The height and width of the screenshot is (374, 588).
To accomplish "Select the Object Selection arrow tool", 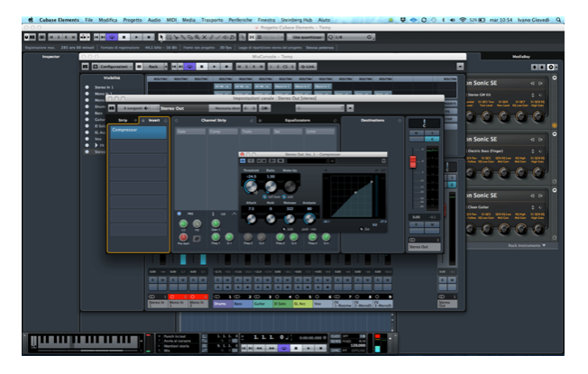I will point(161,37).
